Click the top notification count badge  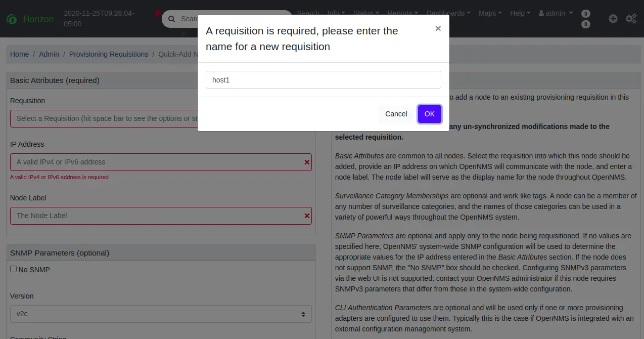coord(586,14)
